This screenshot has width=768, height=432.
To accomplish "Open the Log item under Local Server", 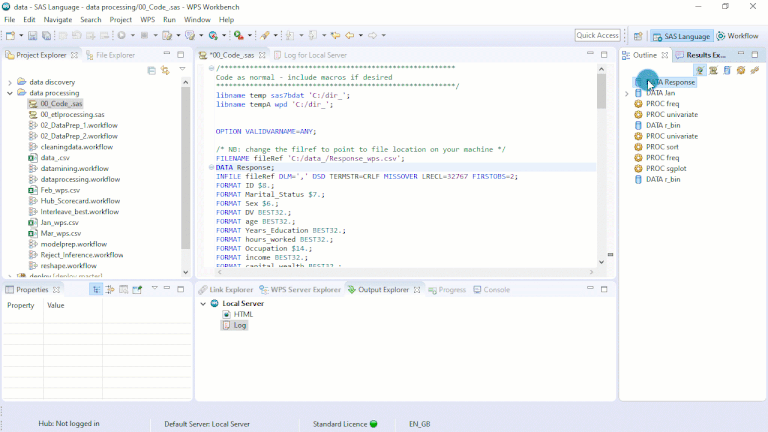I will [x=239, y=325].
